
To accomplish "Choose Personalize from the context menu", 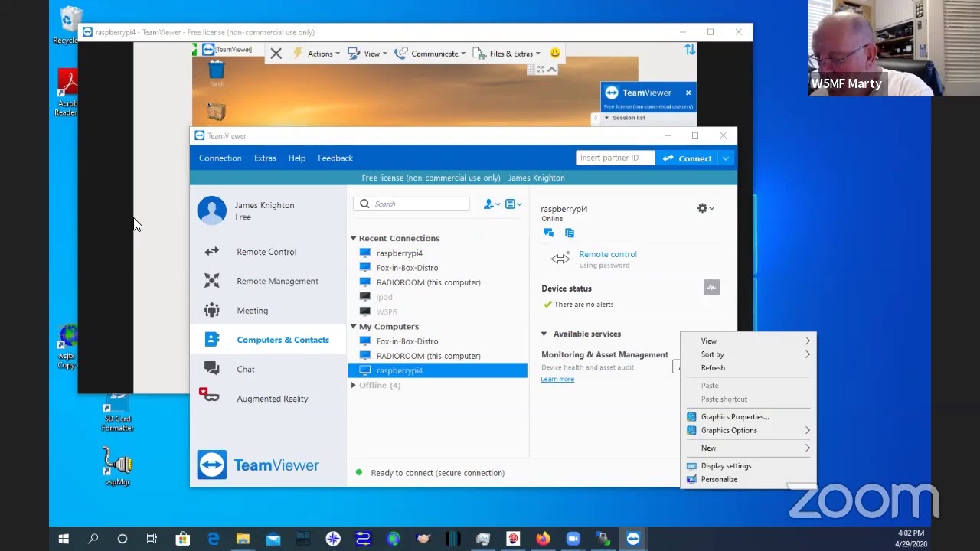I will click(748, 480).
